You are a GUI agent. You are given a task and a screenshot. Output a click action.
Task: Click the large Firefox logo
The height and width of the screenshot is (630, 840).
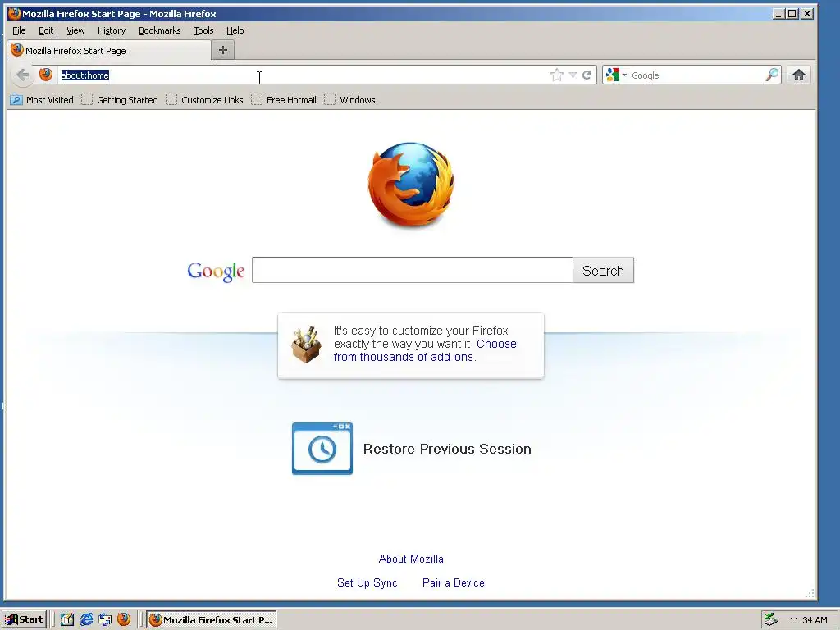(411, 185)
